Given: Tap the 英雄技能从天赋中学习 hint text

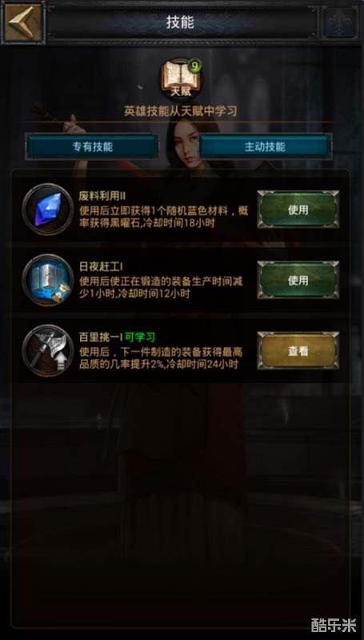Looking at the screenshot, I should [x=180, y=111].
